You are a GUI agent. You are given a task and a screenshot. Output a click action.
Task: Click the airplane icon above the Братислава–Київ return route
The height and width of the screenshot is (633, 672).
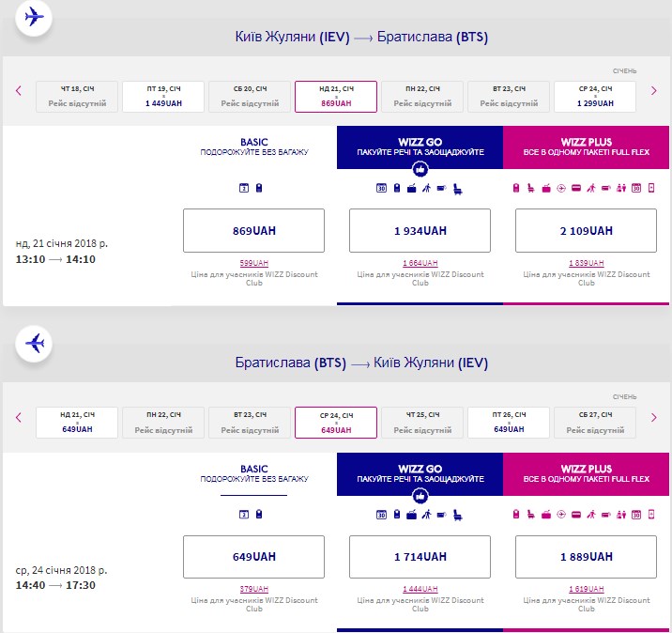[35, 344]
